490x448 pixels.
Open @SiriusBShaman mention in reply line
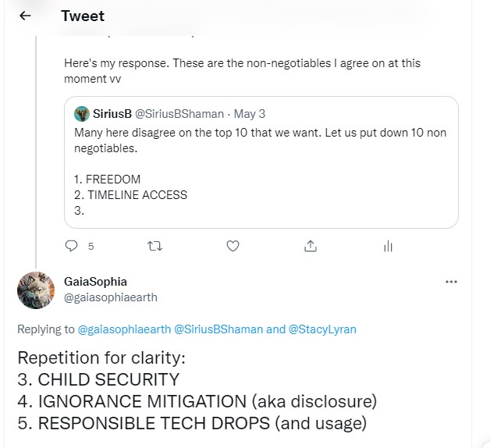coord(218,329)
